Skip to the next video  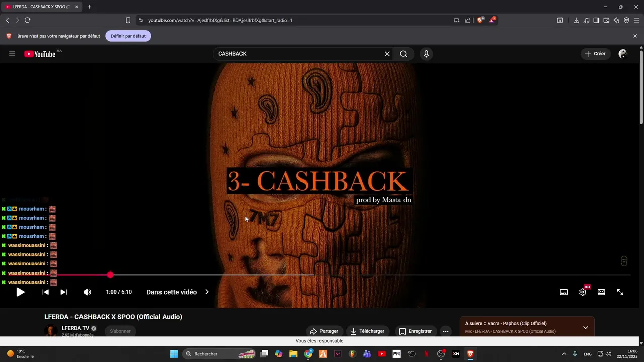(x=63, y=292)
